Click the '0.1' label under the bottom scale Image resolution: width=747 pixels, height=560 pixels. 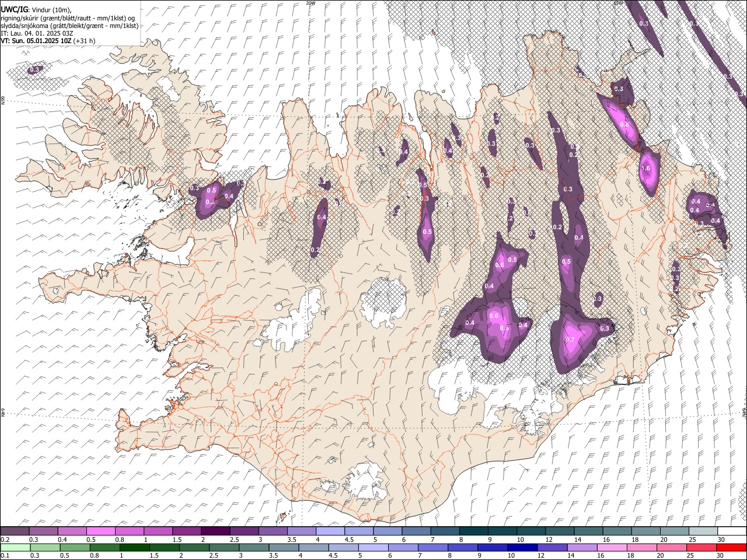[x=5, y=555]
